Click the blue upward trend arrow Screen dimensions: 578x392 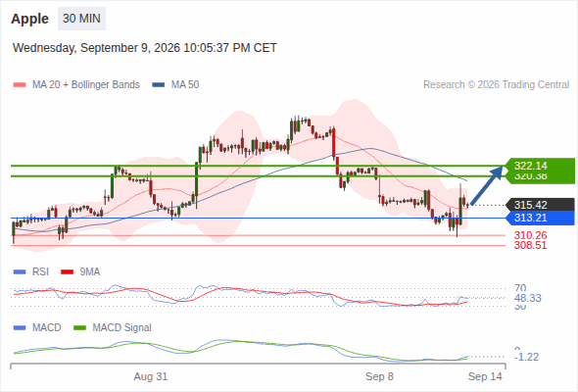(x=487, y=185)
